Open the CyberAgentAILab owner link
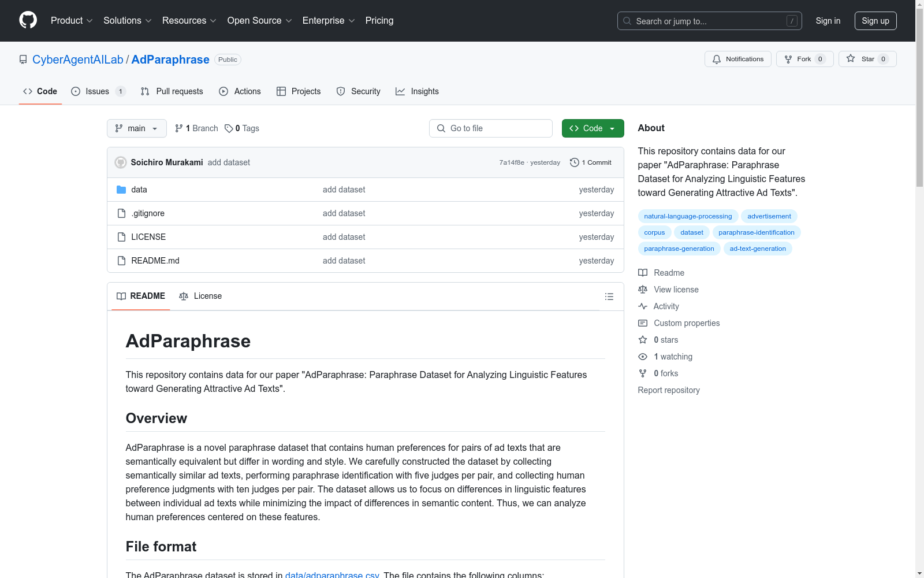 [x=78, y=60]
